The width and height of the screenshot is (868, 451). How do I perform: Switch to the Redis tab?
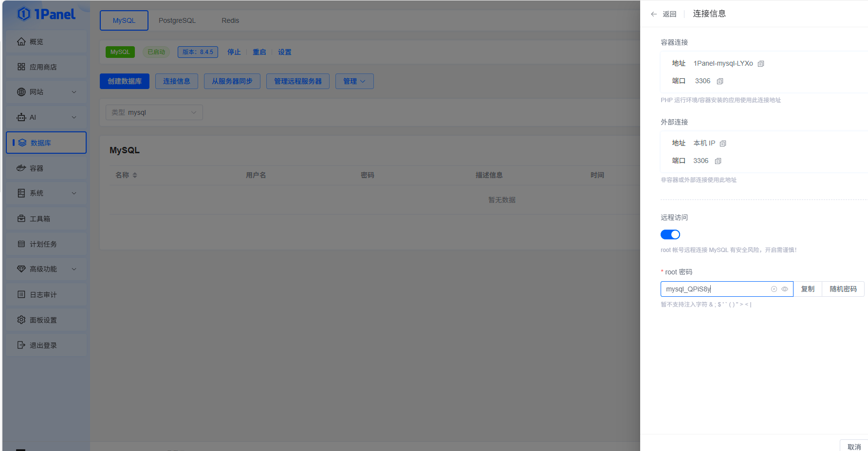click(x=230, y=20)
